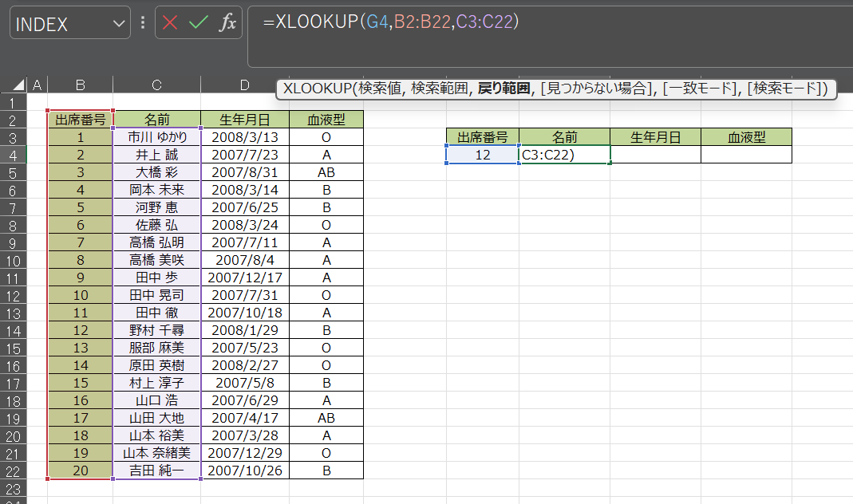The width and height of the screenshot is (853, 504).
Task: Select the cell with name 市川 ゆかり
Action: tap(156, 136)
